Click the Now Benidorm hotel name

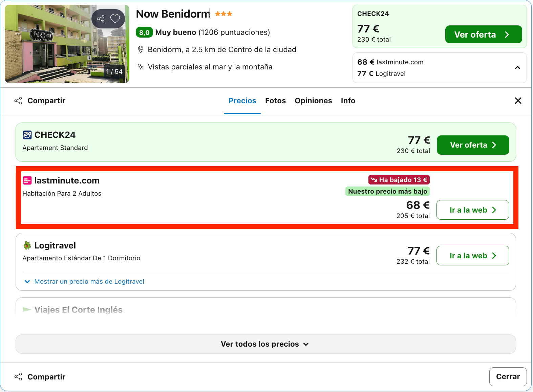pyautogui.click(x=173, y=14)
